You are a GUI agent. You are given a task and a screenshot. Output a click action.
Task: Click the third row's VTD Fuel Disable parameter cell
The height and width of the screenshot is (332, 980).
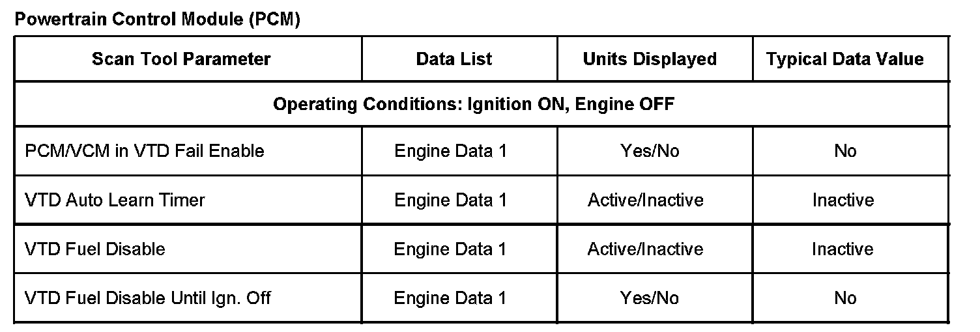[x=95, y=249]
